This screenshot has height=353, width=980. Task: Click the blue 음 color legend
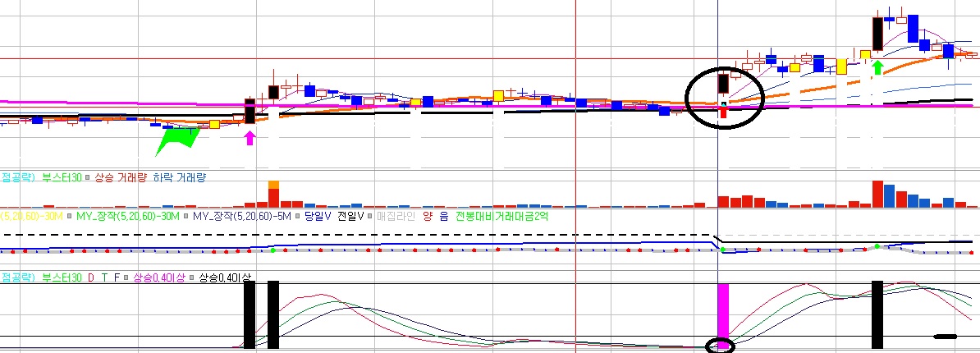pyautogui.click(x=443, y=217)
